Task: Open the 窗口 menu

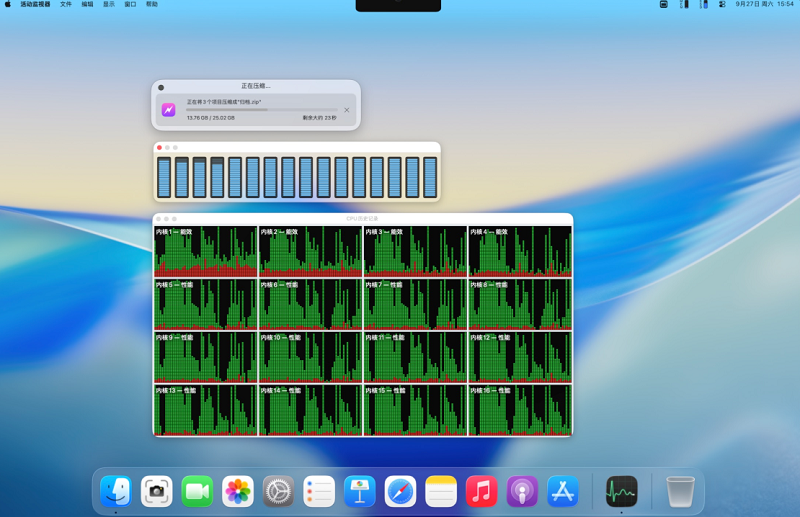Action: pyautogui.click(x=130, y=4)
